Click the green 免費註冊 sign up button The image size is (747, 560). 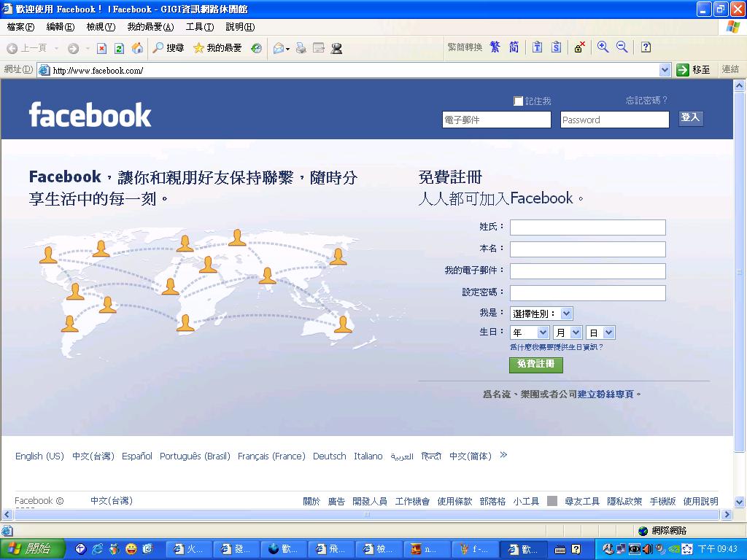[x=536, y=365]
